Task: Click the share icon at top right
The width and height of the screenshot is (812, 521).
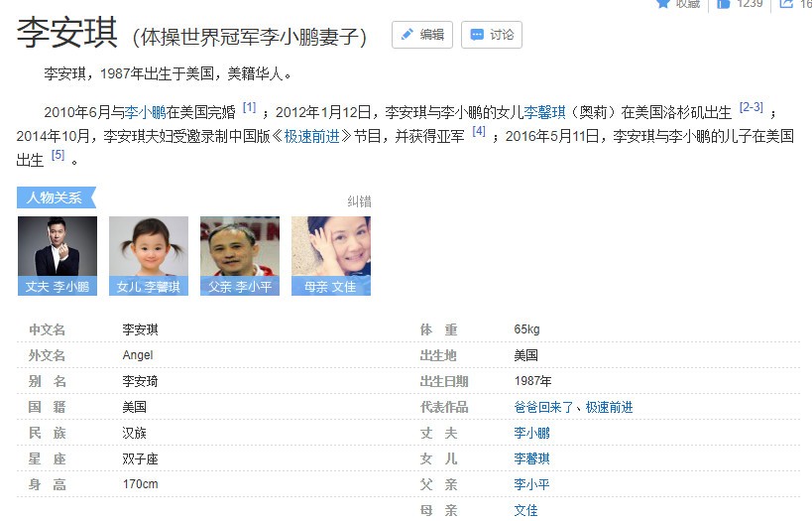Action: (786, 3)
